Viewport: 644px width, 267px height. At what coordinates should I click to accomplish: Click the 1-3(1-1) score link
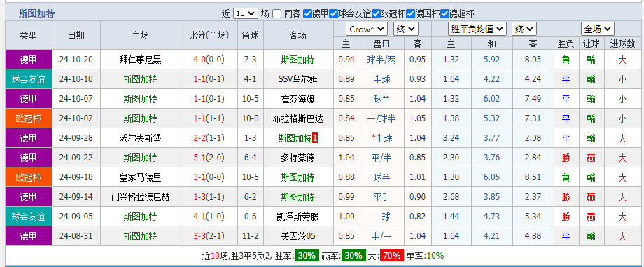pos(209,197)
